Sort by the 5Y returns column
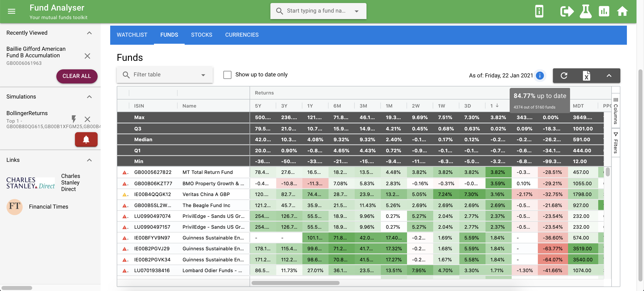 coord(258,106)
